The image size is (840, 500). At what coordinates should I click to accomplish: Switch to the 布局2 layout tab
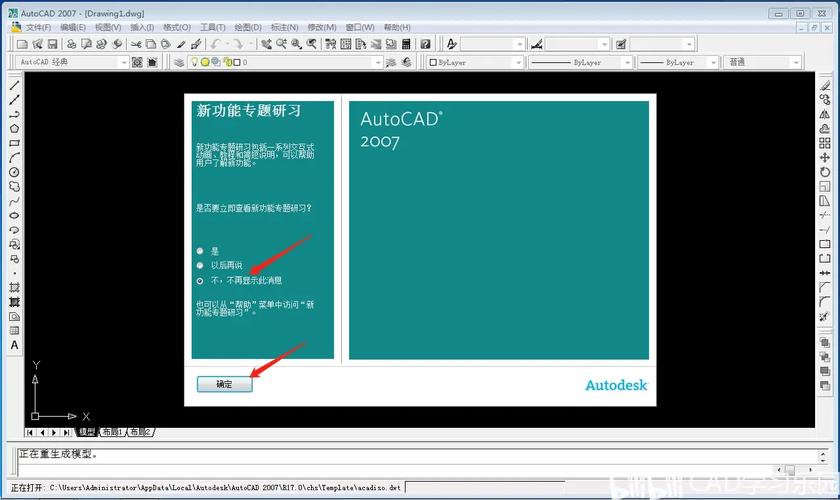click(x=140, y=431)
